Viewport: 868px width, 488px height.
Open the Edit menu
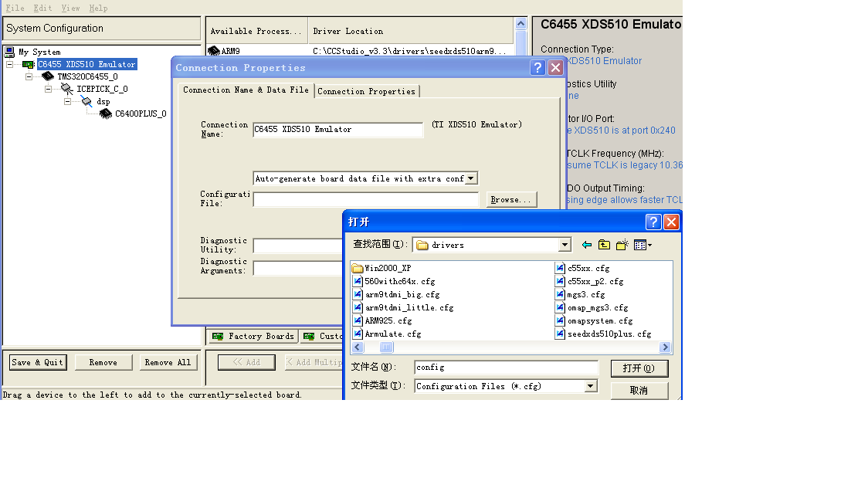pyautogui.click(x=42, y=8)
